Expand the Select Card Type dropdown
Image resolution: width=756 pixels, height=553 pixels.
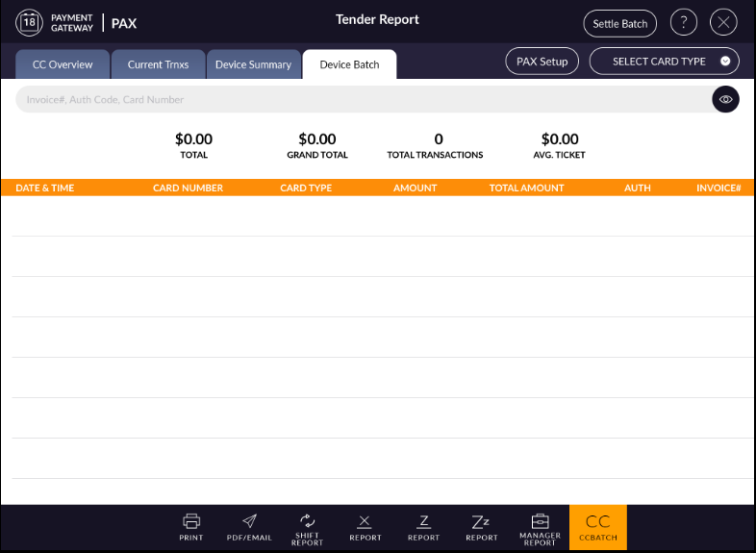(x=664, y=62)
